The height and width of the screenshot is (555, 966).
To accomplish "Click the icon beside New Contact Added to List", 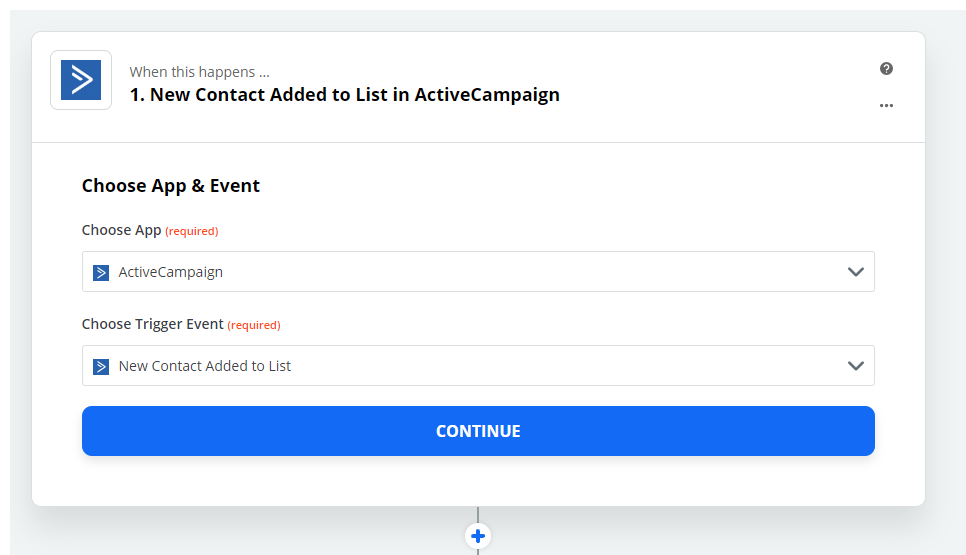I will [x=101, y=367].
